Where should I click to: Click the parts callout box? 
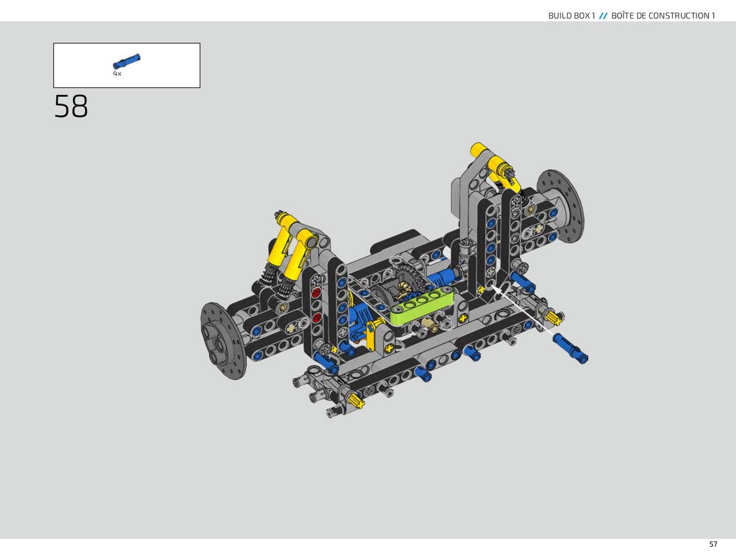point(126,65)
